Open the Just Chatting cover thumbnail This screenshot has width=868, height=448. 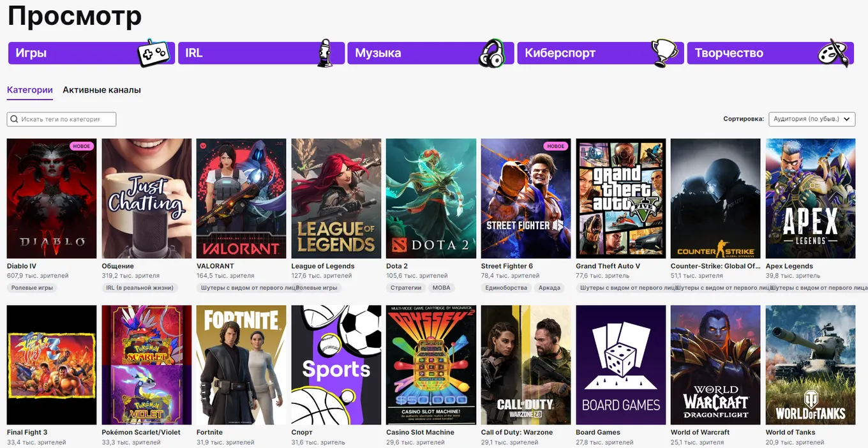(x=147, y=198)
